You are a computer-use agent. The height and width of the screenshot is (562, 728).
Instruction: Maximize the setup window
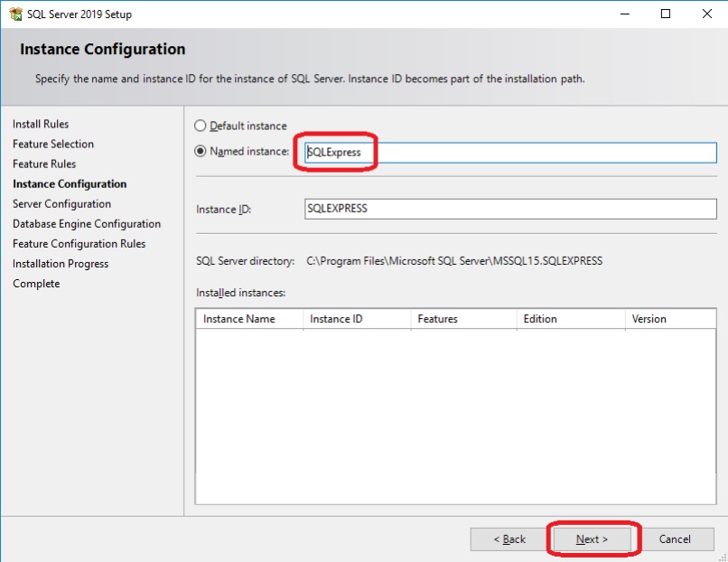[666, 14]
